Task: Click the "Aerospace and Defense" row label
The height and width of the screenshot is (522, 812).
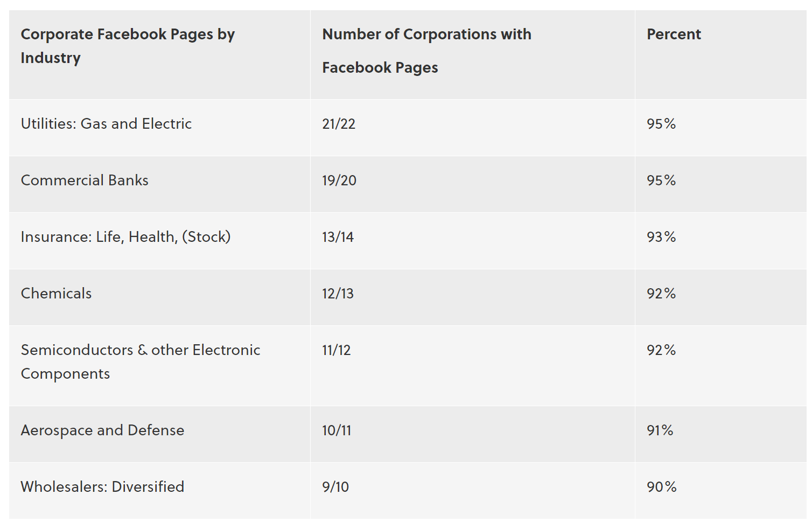Action: point(102,430)
